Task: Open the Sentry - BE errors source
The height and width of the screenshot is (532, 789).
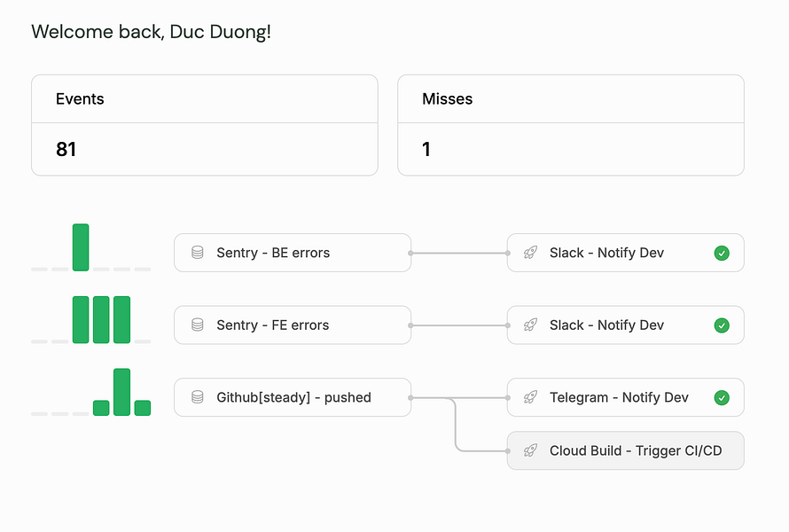Action: (293, 253)
